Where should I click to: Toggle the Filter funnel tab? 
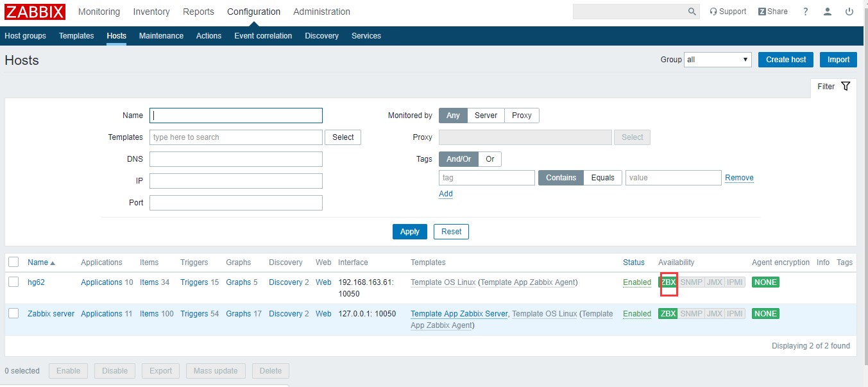[x=833, y=87]
